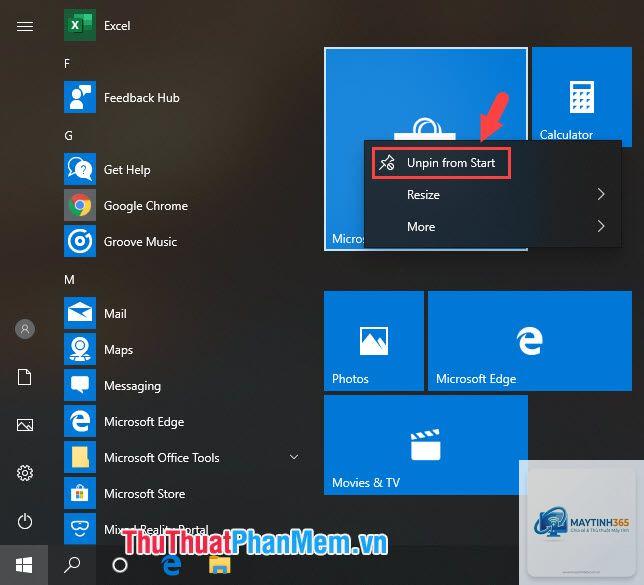This screenshot has height=585, width=644.
Task: Open Microsoft Store from the app list
Action: tap(80, 493)
